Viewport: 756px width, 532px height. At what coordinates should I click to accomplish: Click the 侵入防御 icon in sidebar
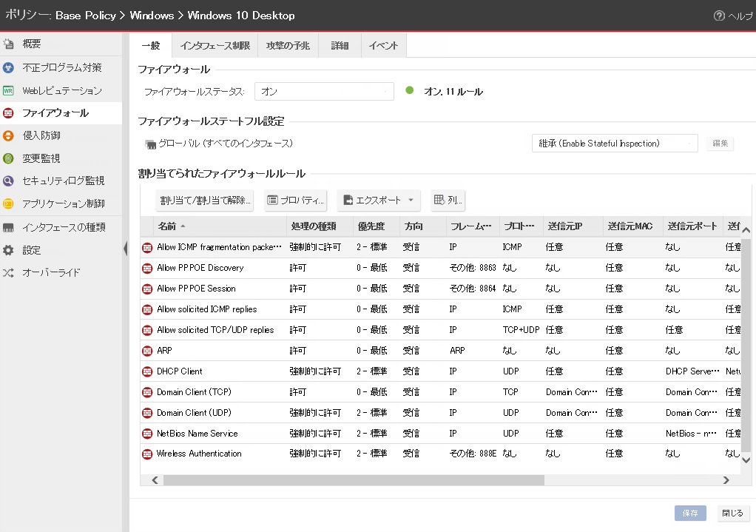(x=9, y=135)
